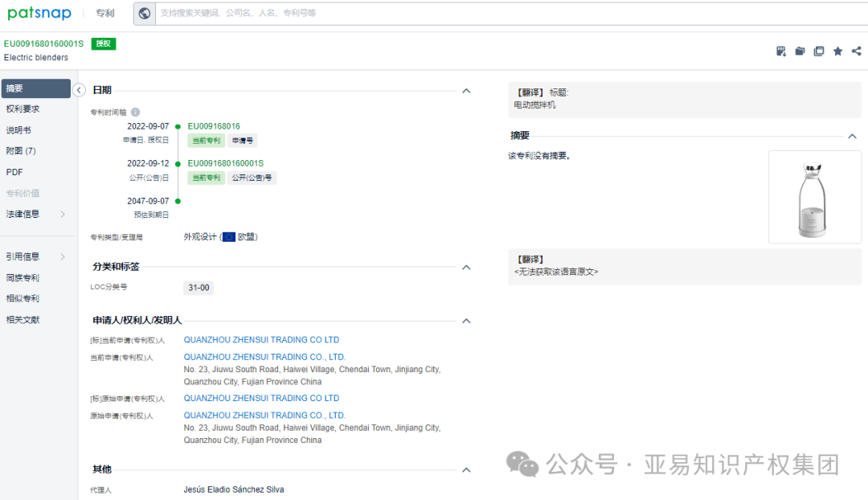Collapse the left sidebar with arrow button

[x=79, y=90]
